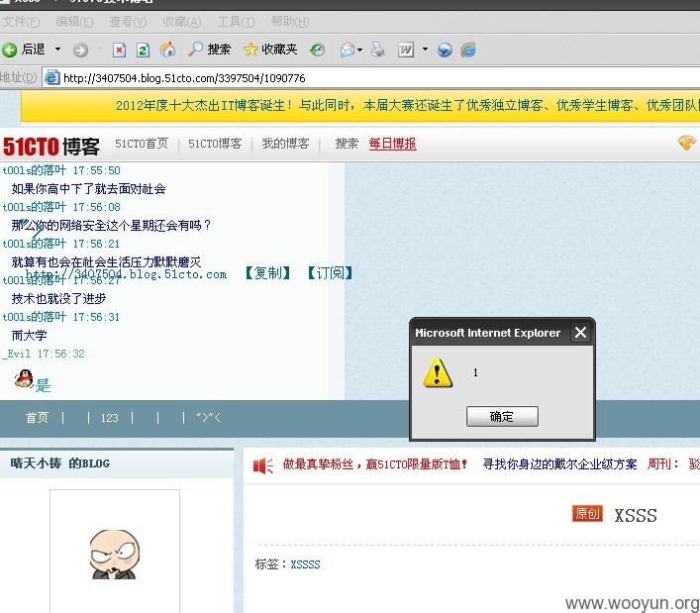The image size is (700, 613).
Task: Open the 查看(V) menu
Action: [x=128, y=22]
